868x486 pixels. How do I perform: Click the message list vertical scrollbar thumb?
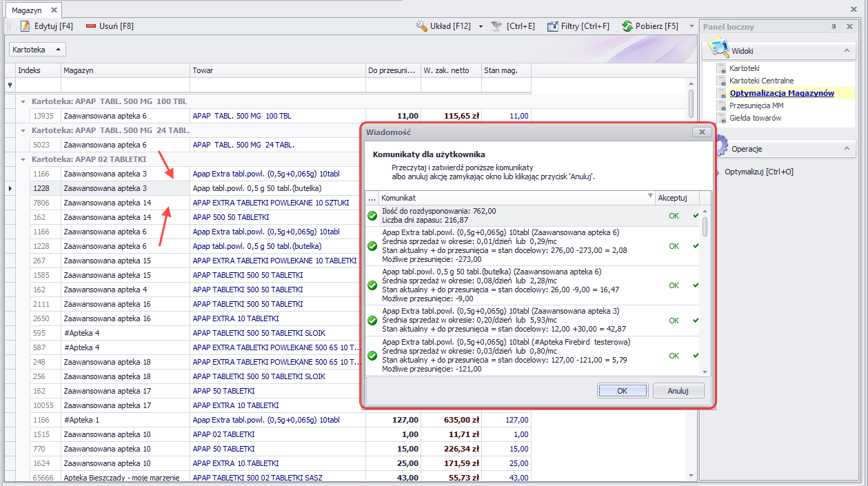[x=705, y=226]
